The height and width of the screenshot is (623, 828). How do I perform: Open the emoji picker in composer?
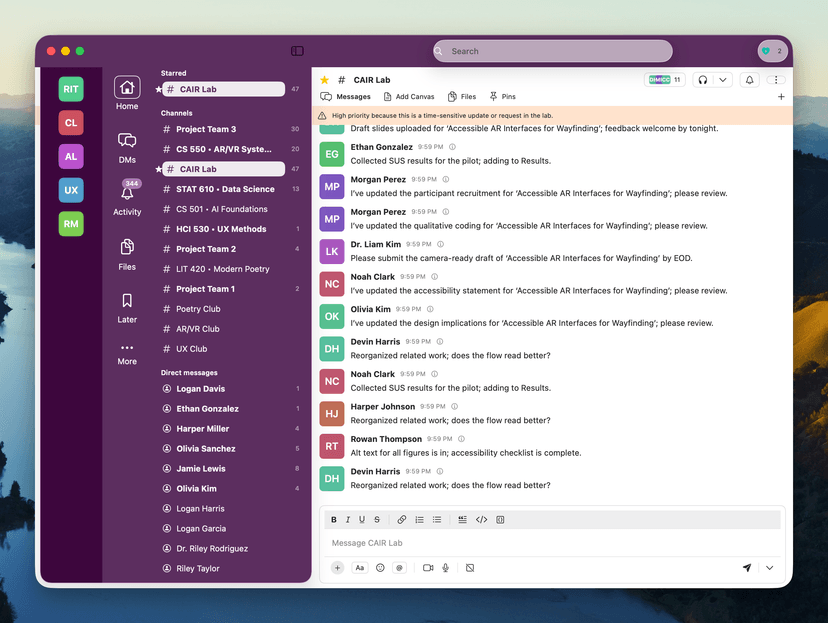pos(380,567)
